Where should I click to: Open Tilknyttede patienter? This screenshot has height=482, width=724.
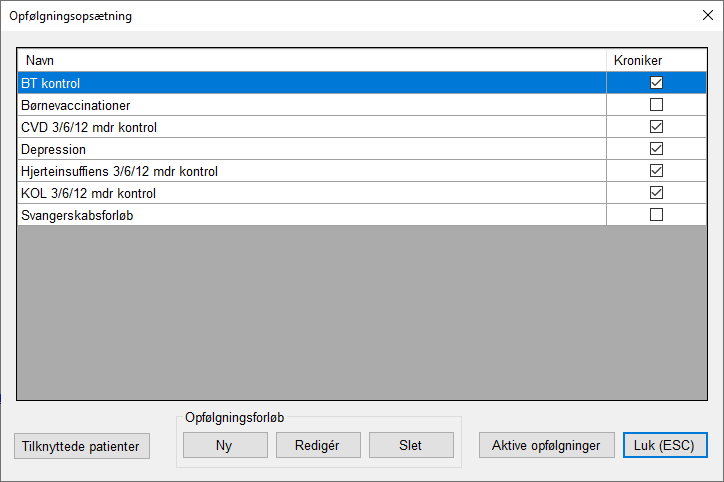(x=82, y=446)
